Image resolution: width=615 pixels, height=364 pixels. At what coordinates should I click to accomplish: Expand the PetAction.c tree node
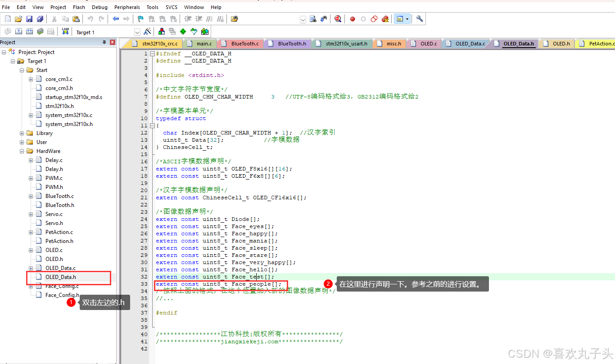[x=31, y=232]
